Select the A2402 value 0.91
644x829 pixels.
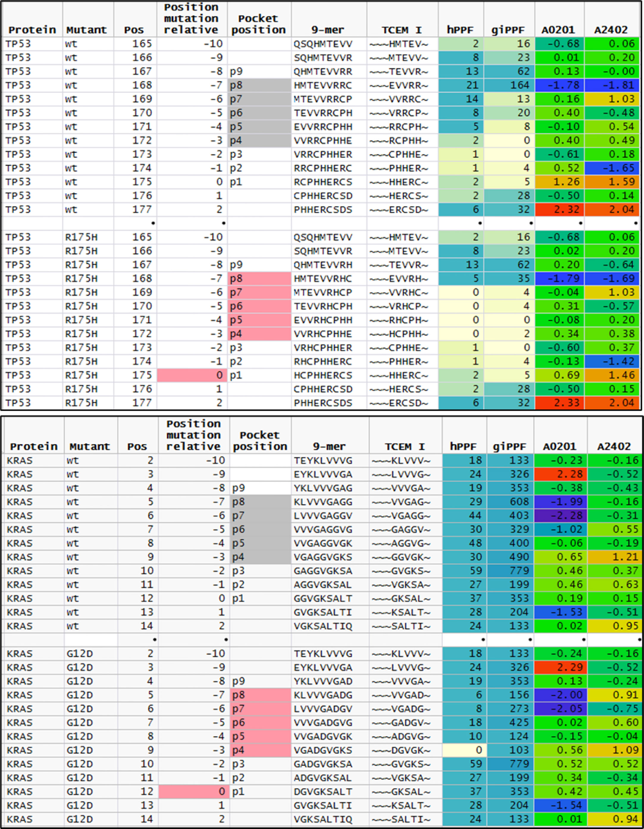pyautogui.click(x=615, y=695)
